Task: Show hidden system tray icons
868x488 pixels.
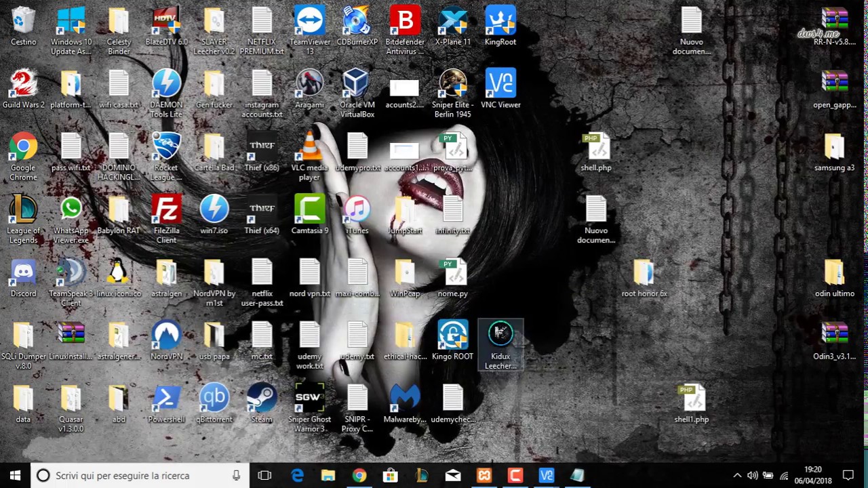Action: (x=737, y=475)
